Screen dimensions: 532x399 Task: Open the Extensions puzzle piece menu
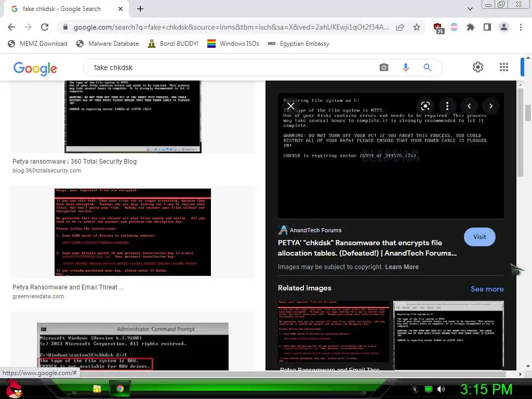click(470, 27)
